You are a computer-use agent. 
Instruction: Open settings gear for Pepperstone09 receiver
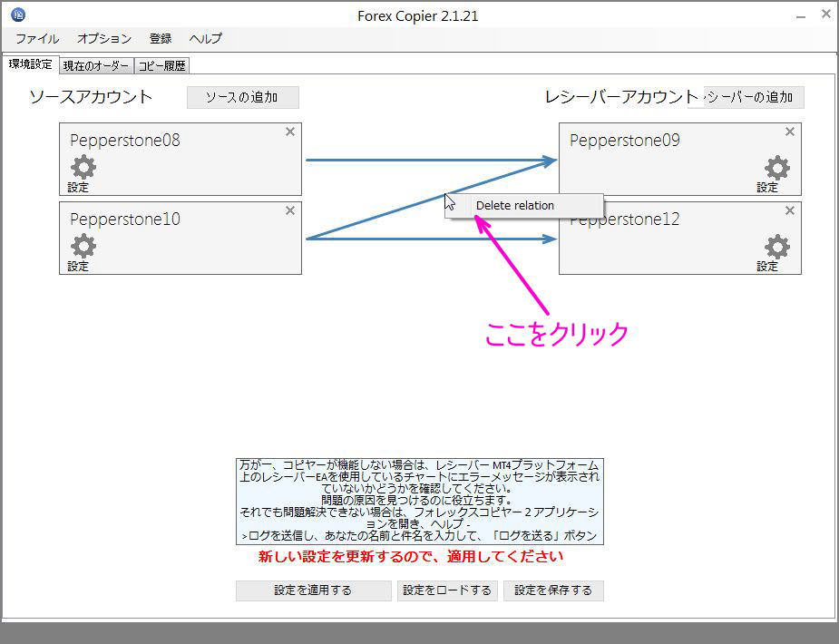point(778,168)
